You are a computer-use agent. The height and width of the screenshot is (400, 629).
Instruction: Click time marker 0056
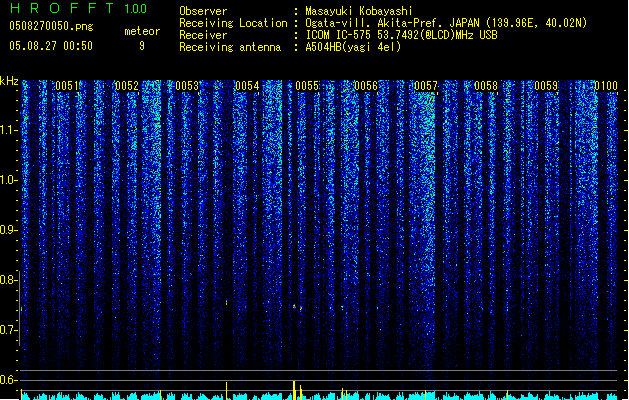pos(366,86)
